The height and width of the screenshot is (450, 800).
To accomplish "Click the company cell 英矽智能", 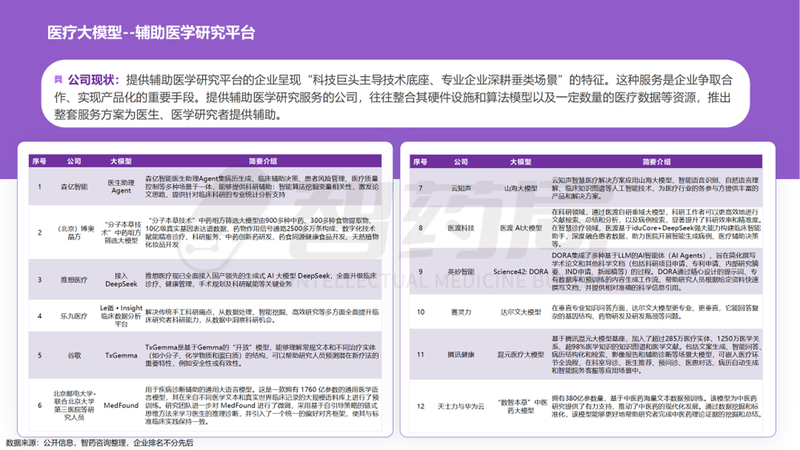I will (461, 272).
